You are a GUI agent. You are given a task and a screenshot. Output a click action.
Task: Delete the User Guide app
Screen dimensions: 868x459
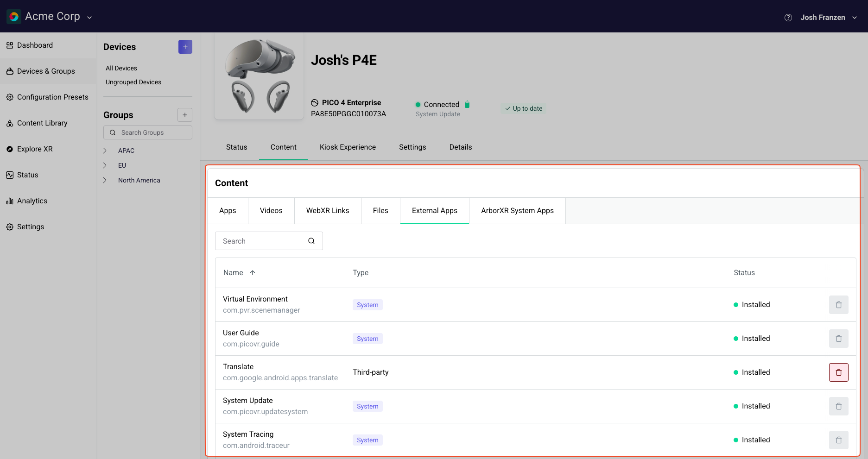[x=839, y=339]
